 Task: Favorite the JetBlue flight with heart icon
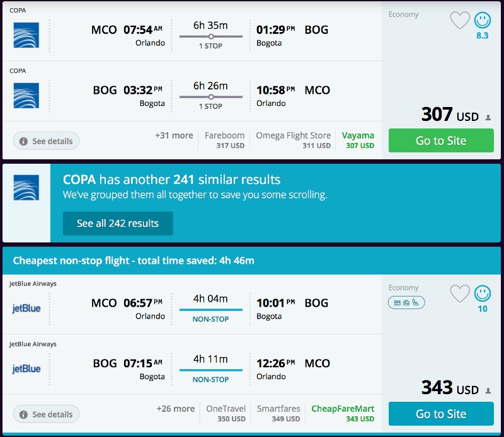pos(460,293)
